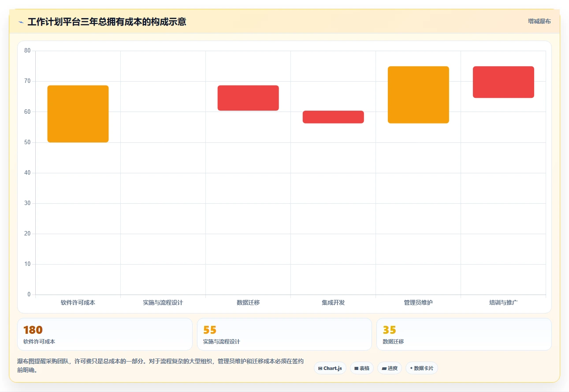Click the x-axis label 软件许可成本
This screenshot has width=569, height=392.
pos(78,302)
